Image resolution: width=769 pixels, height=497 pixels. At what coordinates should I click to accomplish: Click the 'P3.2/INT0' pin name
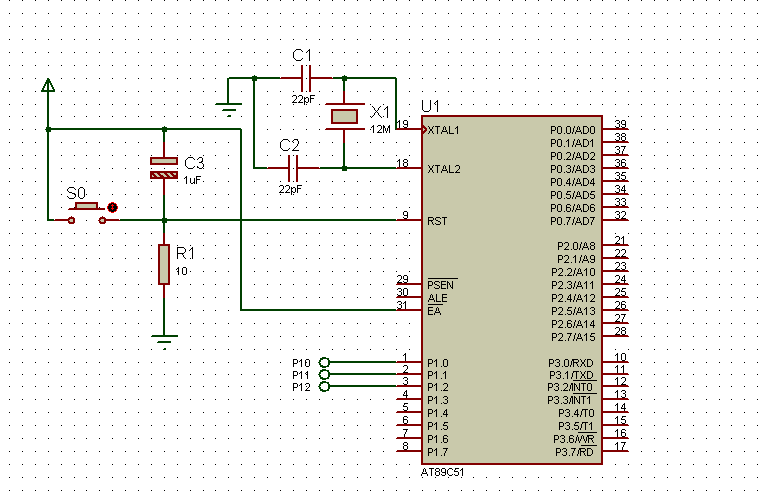click(x=570, y=388)
